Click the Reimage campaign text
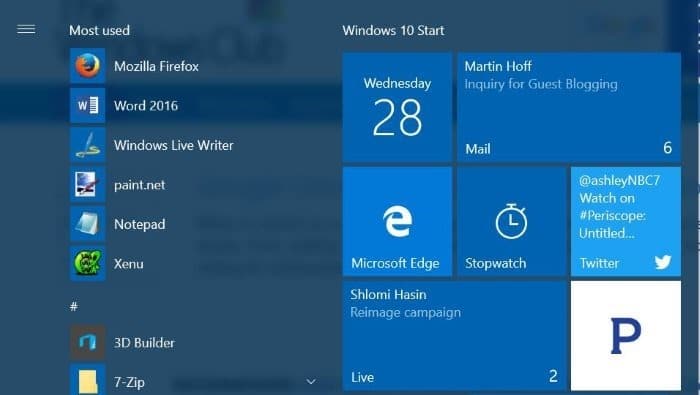The height and width of the screenshot is (395, 700). (x=405, y=312)
